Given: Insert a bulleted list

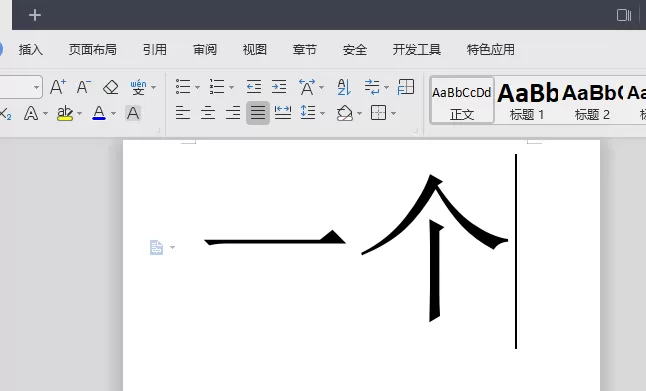Looking at the screenshot, I should pos(183,87).
